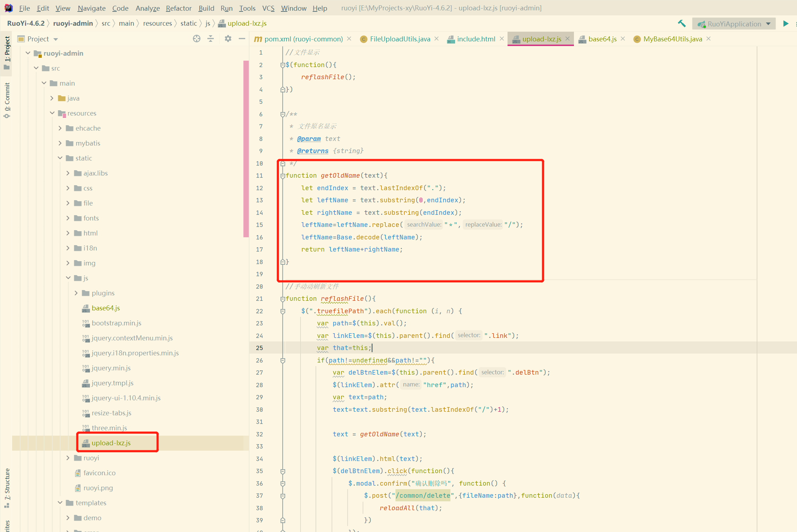Click the Build project hammer icon

682,24
